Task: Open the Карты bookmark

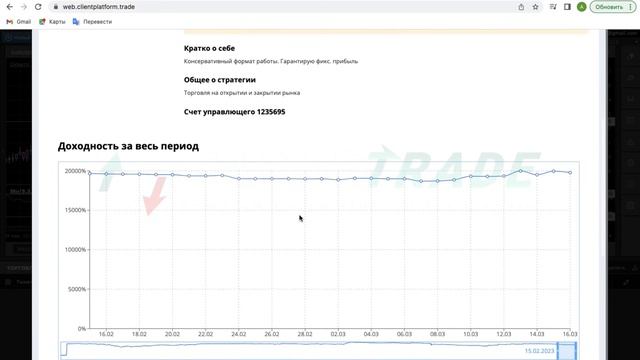Action: pos(52,22)
